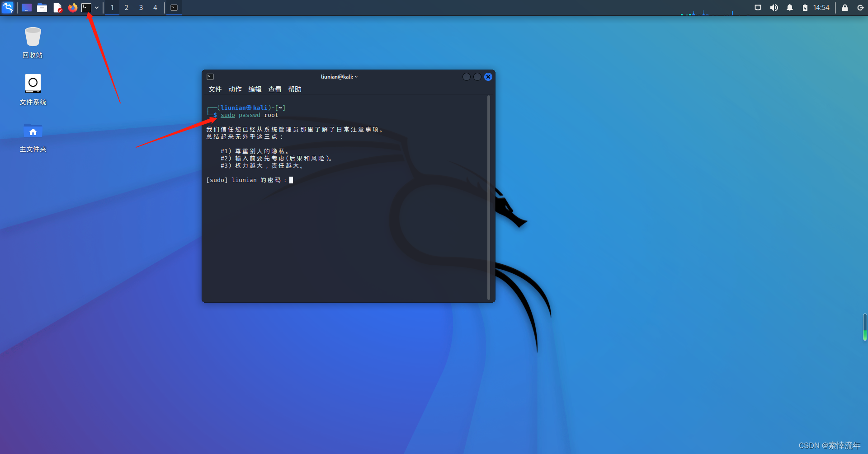Open the file manager launcher in panel
This screenshot has width=868, height=454.
[x=42, y=8]
